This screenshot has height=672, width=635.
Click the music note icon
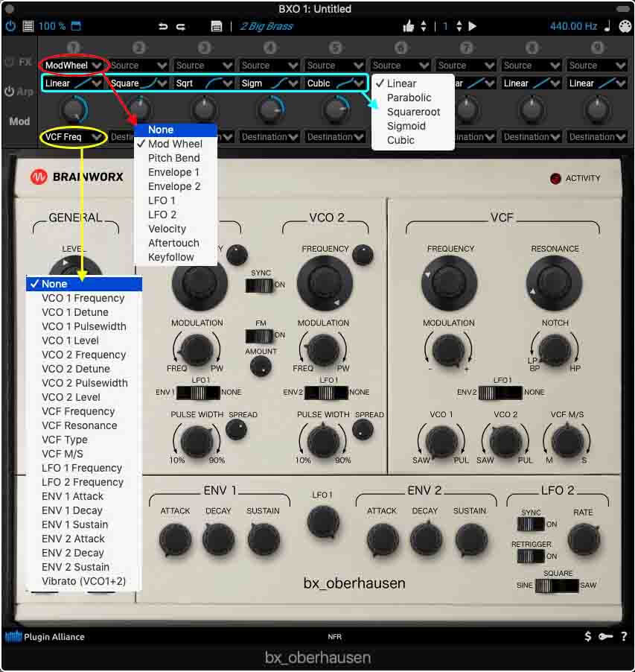click(x=607, y=26)
